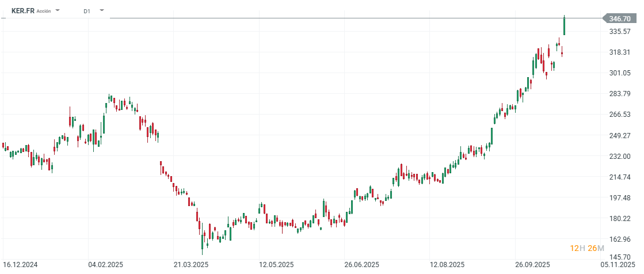Select the 197.48 price axis value
The width and height of the screenshot is (644, 274).
(620, 198)
